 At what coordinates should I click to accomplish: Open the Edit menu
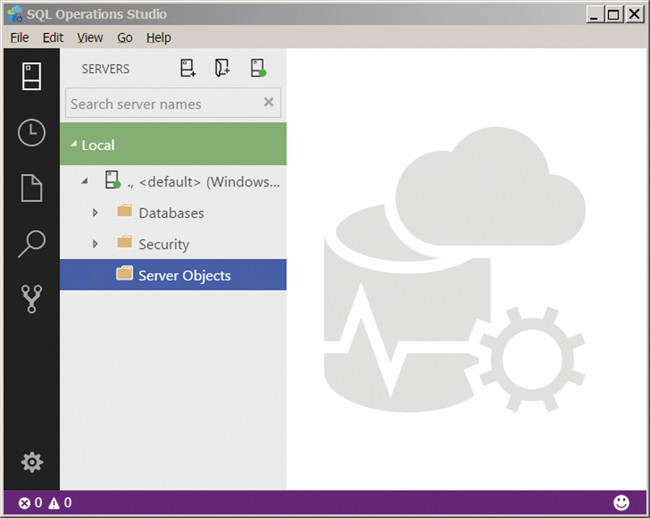pos(53,38)
